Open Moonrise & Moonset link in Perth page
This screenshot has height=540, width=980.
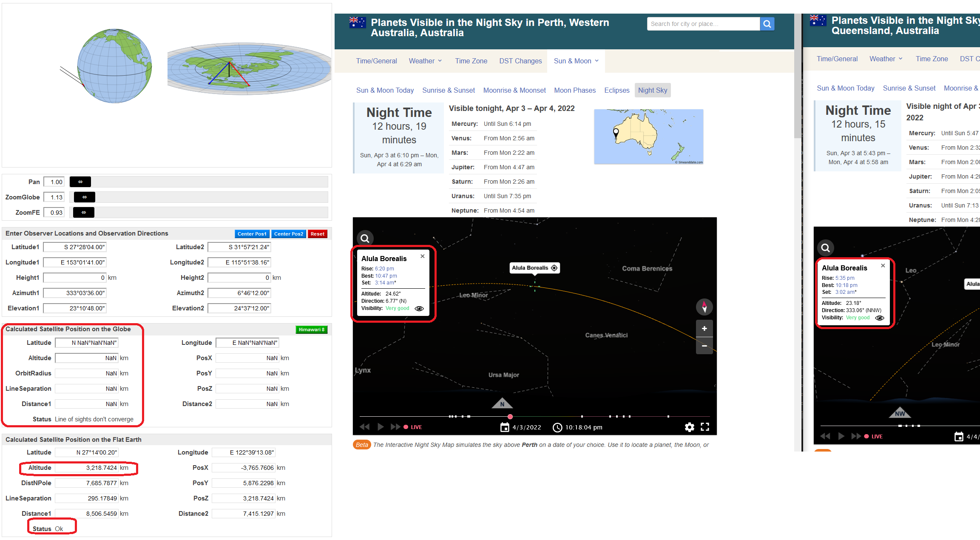point(514,90)
